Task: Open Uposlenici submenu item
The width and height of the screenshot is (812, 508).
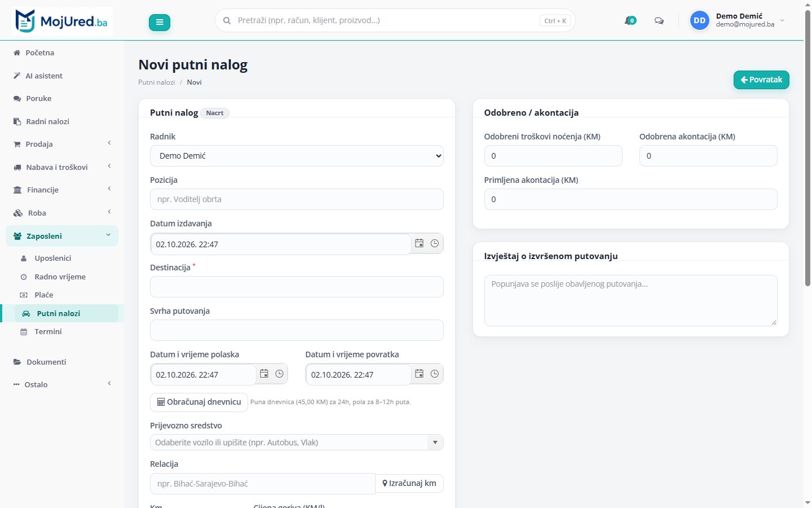Action: click(66, 258)
